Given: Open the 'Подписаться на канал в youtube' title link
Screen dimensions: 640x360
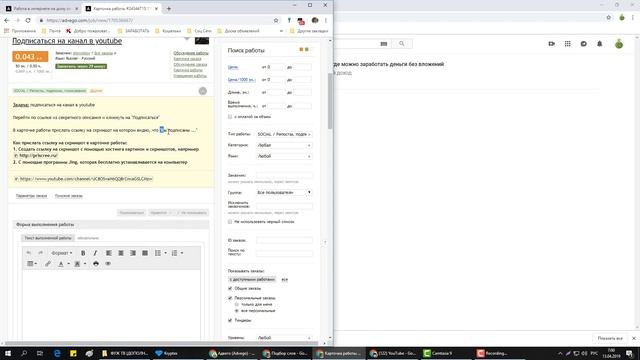Looking at the screenshot, I should coord(67,41).
